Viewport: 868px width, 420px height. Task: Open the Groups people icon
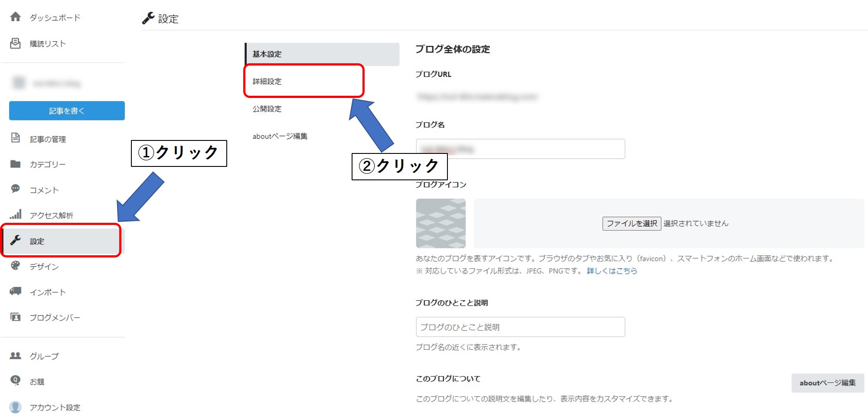(x=16, y=355)
